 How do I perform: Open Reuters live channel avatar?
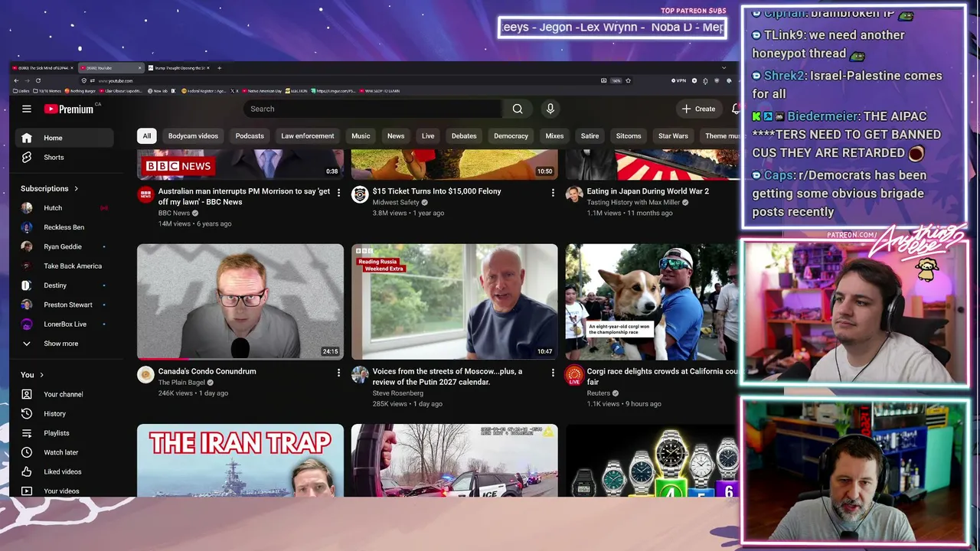pos(574,375)
